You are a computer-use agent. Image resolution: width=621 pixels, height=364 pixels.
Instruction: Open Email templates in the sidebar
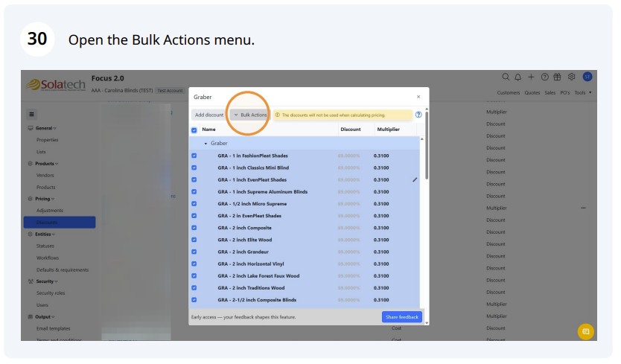click(x=53, y=328)
